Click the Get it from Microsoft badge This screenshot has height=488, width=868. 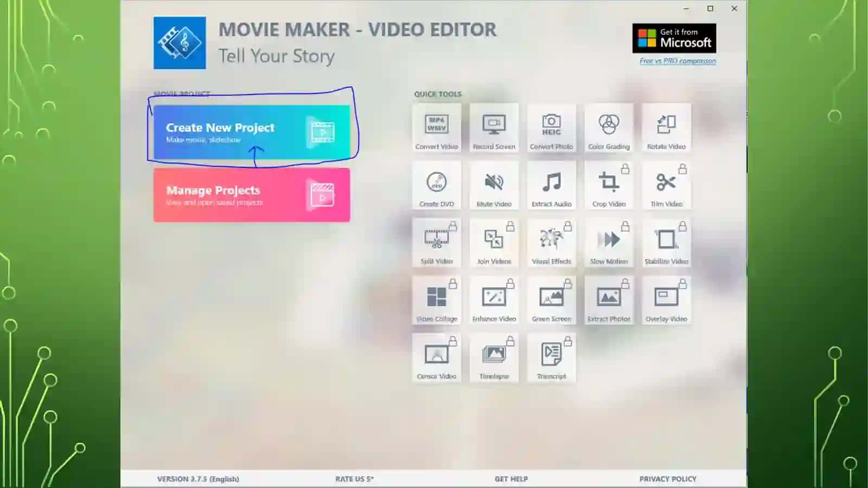click(x=674, y=38)
